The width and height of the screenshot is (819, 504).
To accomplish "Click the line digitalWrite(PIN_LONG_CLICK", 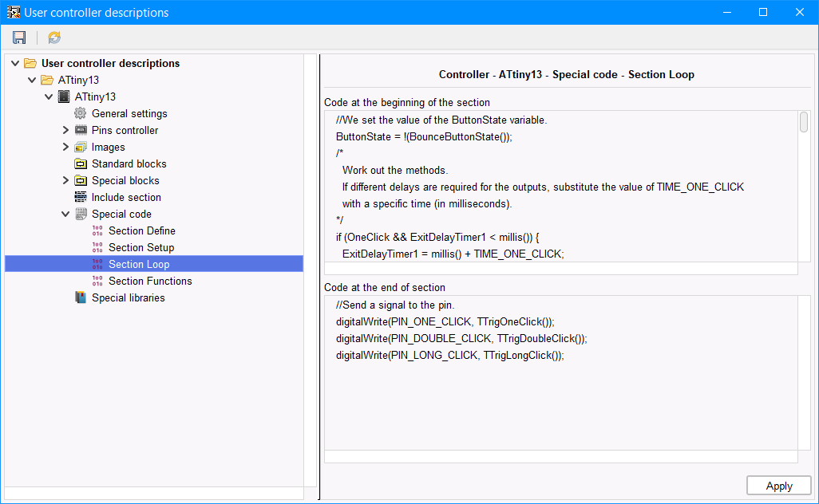I will coord(450,356).
